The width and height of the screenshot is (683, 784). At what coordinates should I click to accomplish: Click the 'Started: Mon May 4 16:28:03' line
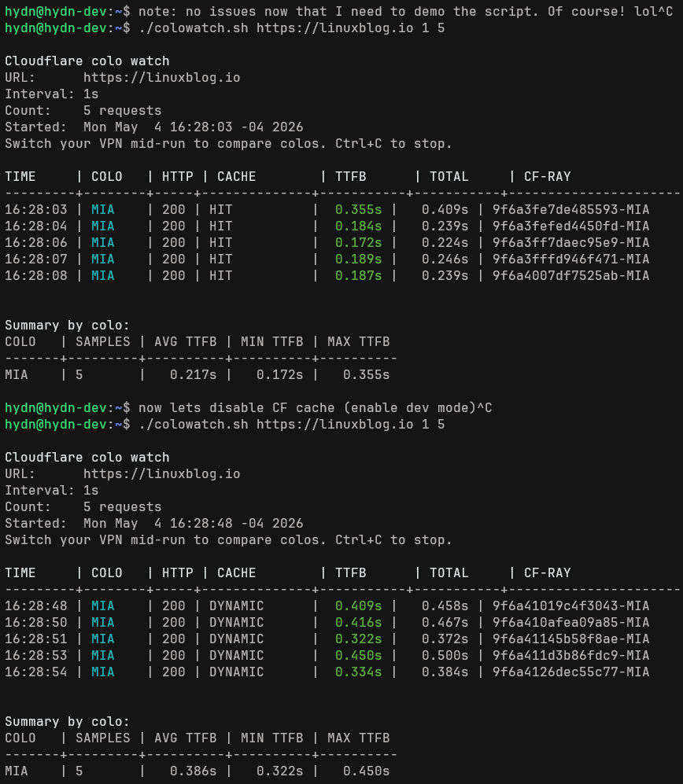coord(154,127)
